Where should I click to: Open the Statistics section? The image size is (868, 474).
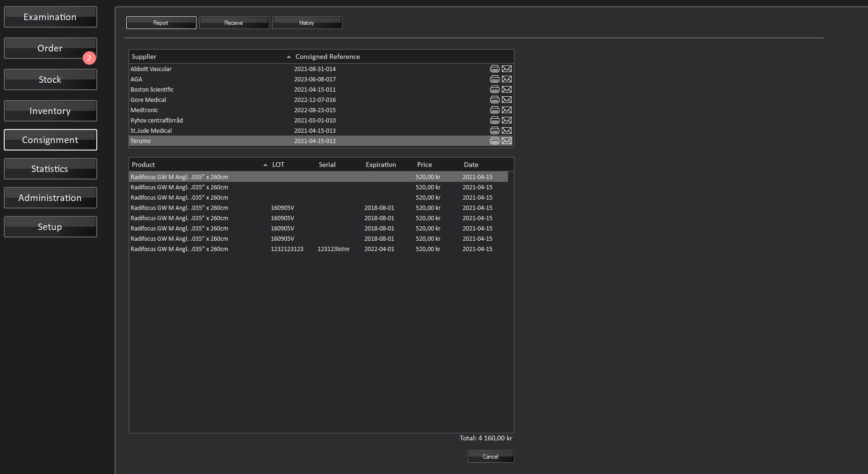pos(50,169)
